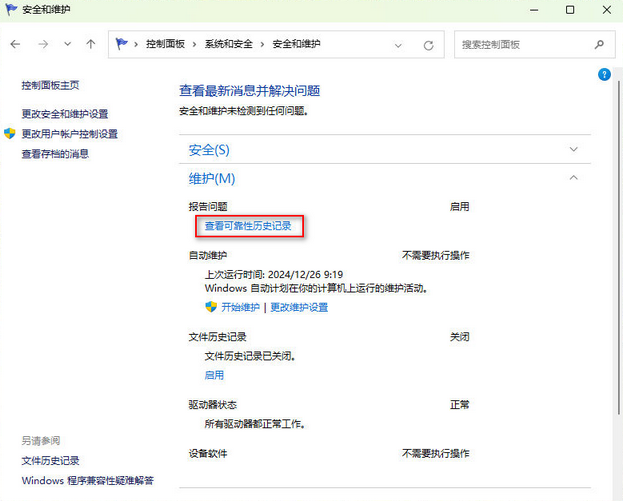This screenshot has width=623, height=501.
Task: Open the recent locations dropdown arrow
Action: click(67, 45)
